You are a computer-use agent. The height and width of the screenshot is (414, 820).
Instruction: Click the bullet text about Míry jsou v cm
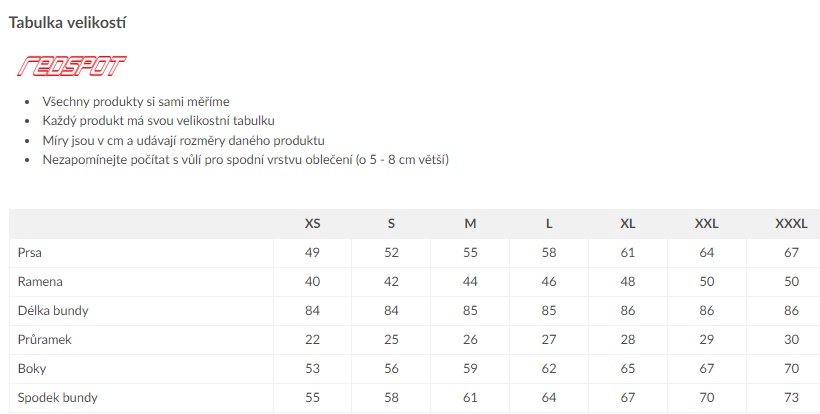click(184, 141)
